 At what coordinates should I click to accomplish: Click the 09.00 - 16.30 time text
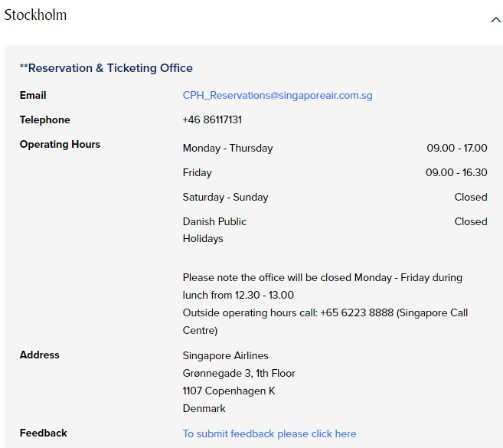(x=456, y=173)
